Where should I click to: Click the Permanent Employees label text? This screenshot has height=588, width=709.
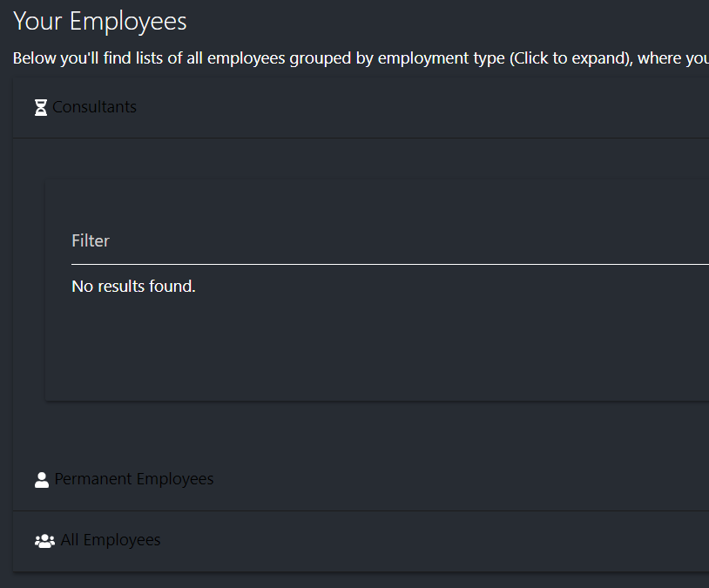point(134,478)
